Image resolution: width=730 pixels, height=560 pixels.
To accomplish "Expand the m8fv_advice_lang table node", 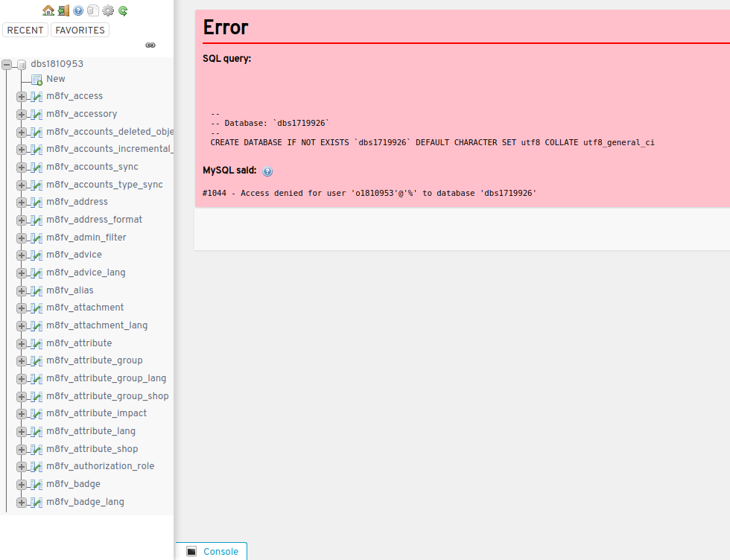I will (22, 273).
